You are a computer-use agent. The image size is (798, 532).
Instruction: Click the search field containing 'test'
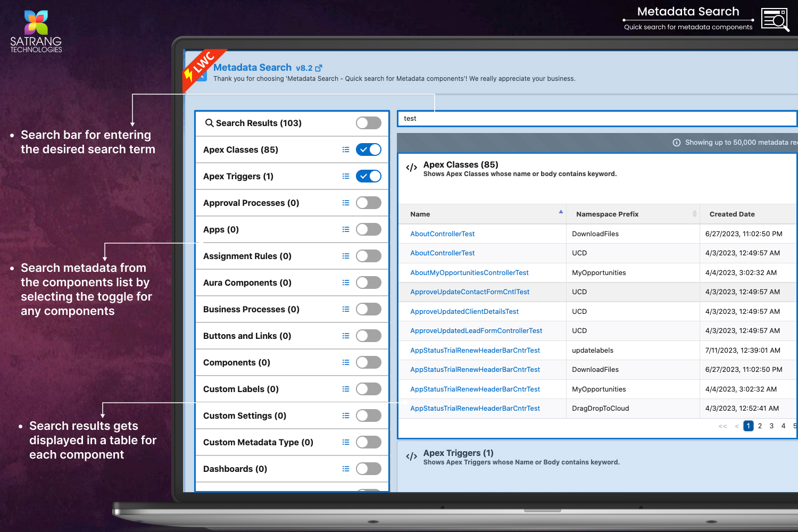coord(597,119)
